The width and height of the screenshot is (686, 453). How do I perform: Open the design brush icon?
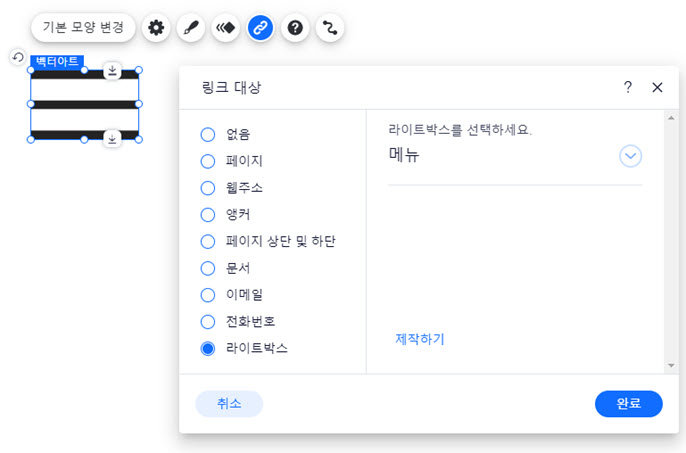point(191,28)
